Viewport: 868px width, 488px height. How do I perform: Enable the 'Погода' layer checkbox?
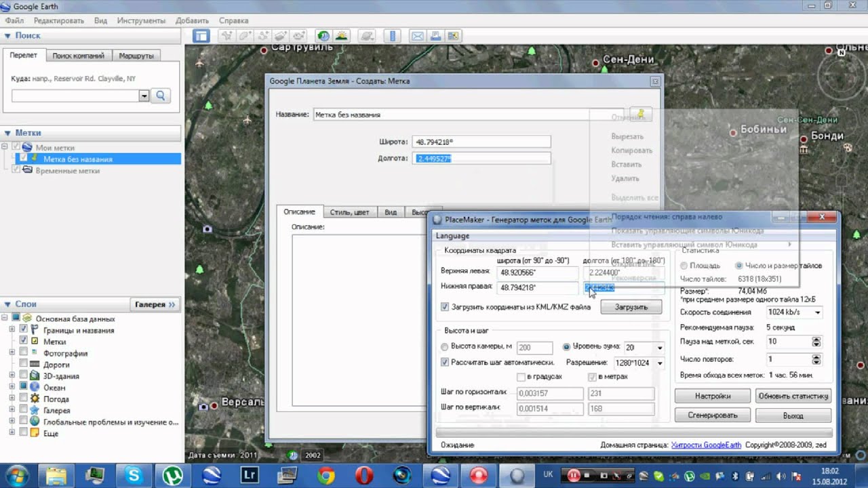coord(24,399)
